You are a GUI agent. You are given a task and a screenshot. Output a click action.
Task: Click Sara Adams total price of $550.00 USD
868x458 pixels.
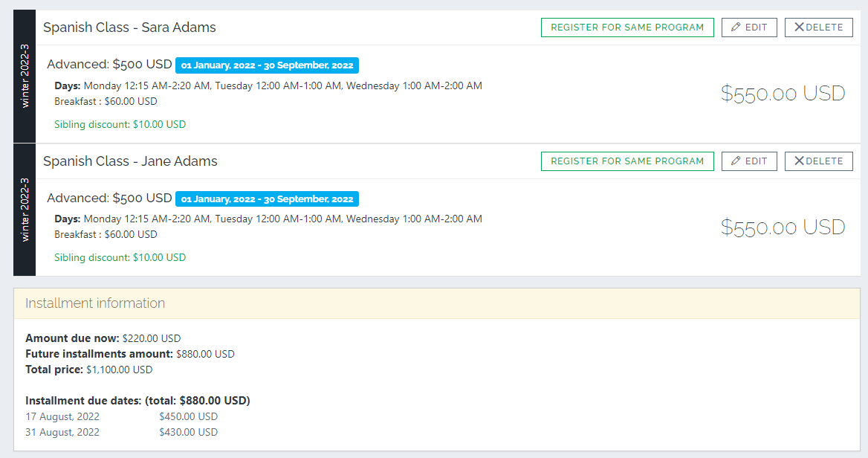point(783,93)
